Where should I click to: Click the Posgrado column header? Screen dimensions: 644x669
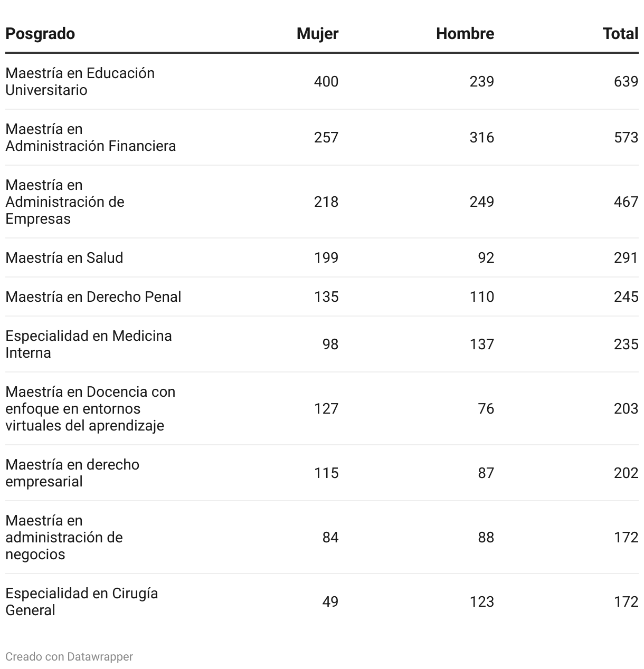pos(40,34)
